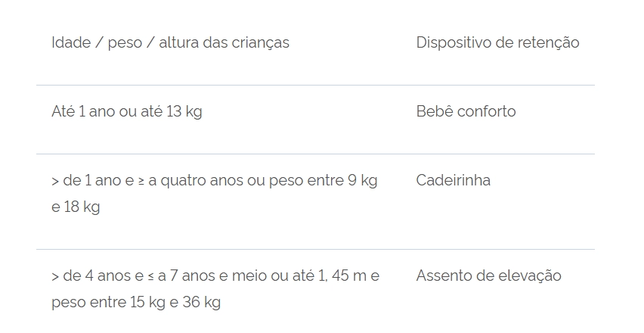Select the 'Assento de elevação' cell

tap(488, 275)
